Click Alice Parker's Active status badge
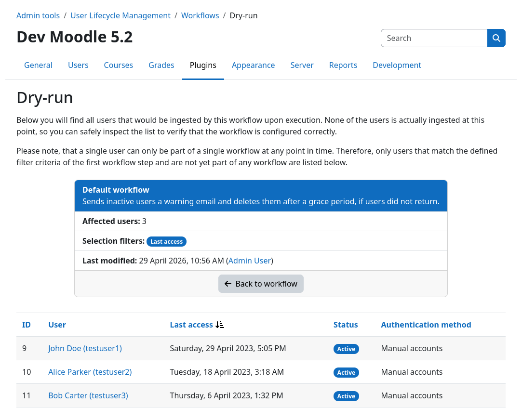The image size is (522, 420). coord(346,372)
